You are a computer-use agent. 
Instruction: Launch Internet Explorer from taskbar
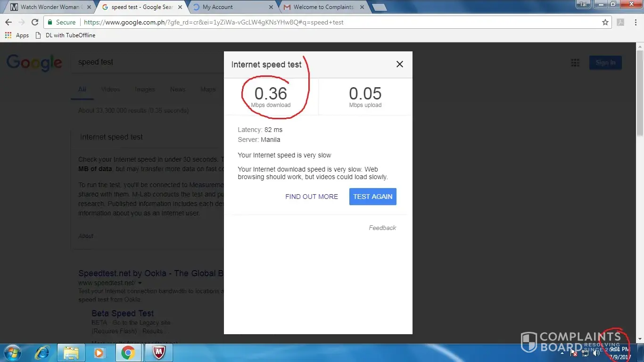pos(43,352)
